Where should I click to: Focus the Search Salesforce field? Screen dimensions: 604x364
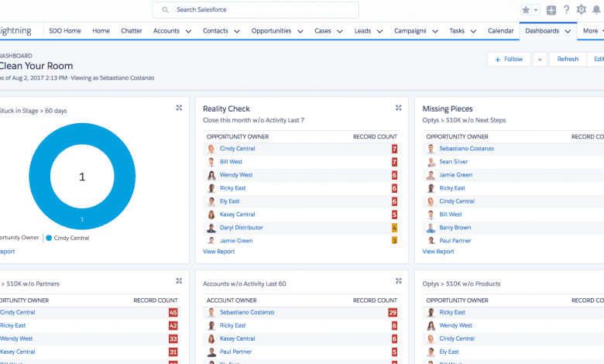(x=256, y=10)
